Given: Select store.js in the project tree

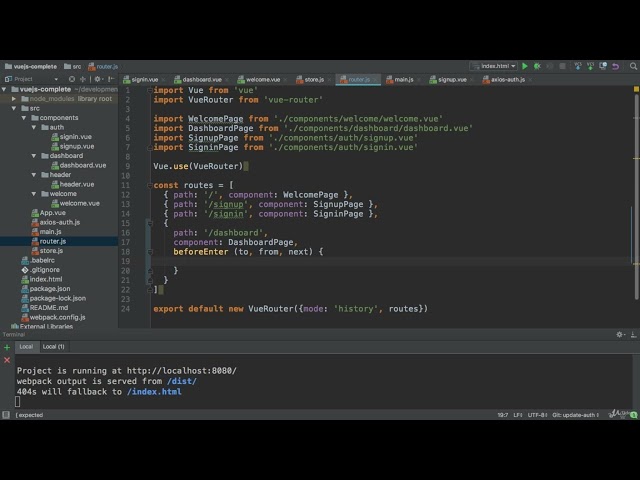Looking at the screenshot, I should 47,251.
